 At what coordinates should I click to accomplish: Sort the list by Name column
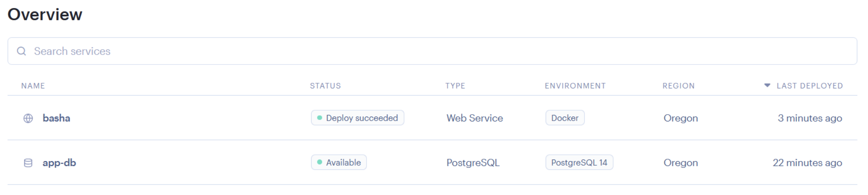33,86
